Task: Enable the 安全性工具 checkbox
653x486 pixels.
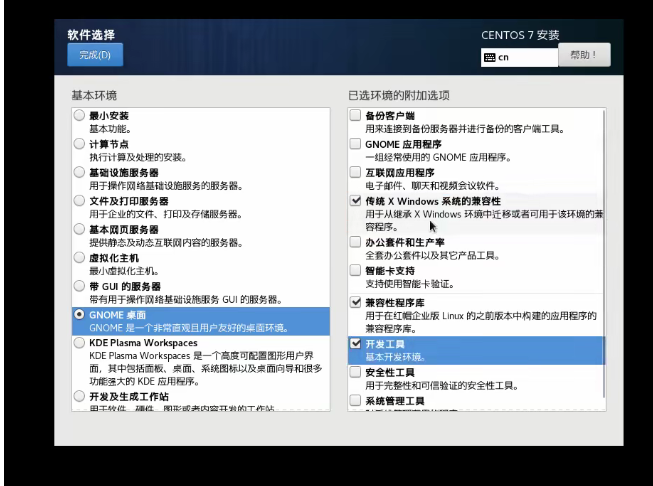Action: pos(355,372)
